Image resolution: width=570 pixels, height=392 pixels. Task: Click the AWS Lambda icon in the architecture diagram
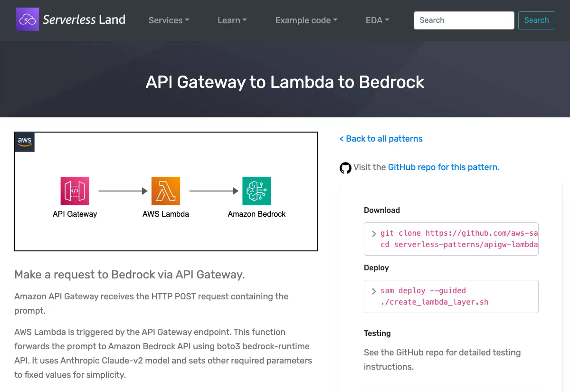click(165, 191)
